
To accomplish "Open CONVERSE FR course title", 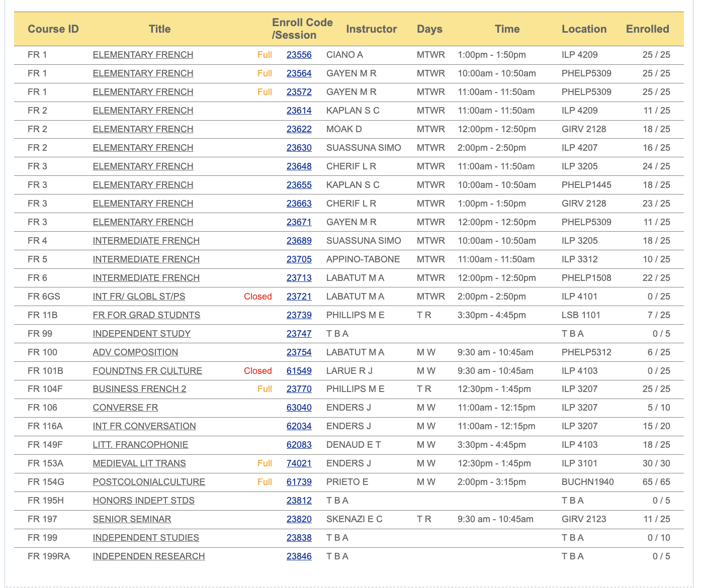I will click(125, 408).
